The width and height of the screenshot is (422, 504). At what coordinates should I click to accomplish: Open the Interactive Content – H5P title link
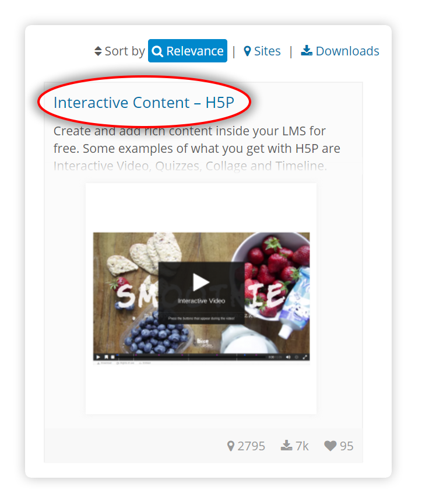(143, 103)
